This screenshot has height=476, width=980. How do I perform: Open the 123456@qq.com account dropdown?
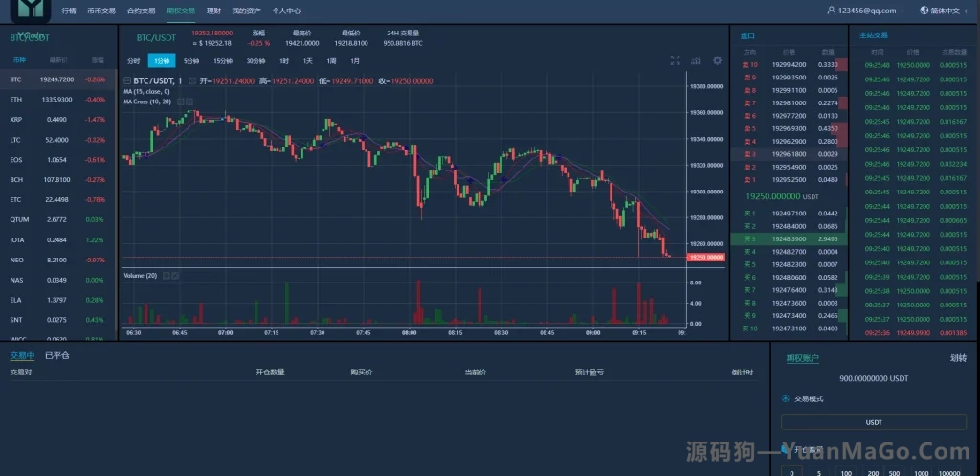tap(865, 11)
